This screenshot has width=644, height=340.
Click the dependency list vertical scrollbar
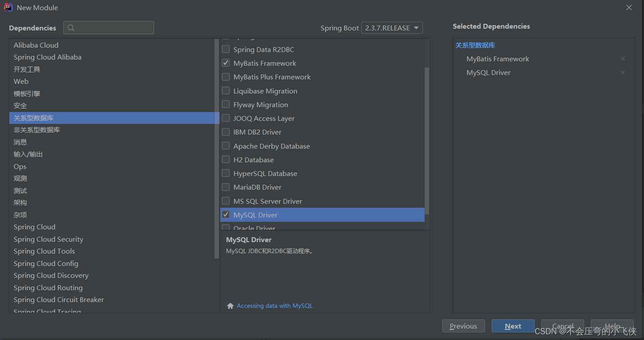427,141
